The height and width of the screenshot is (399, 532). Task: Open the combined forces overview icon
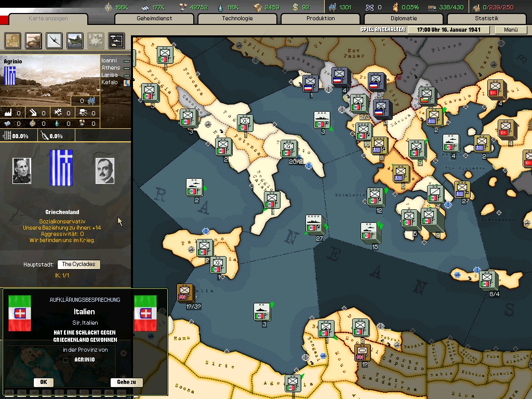pos(116,40)
